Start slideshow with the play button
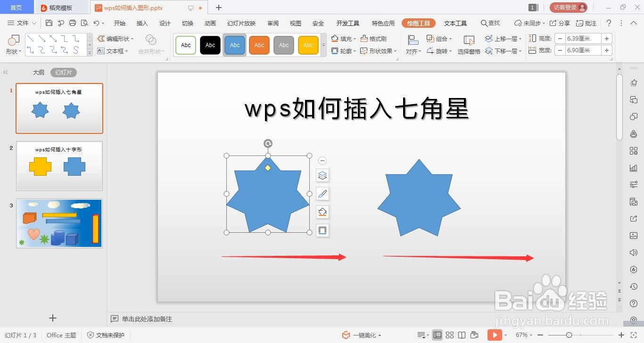The image size is (644, 343). point(495,335)
